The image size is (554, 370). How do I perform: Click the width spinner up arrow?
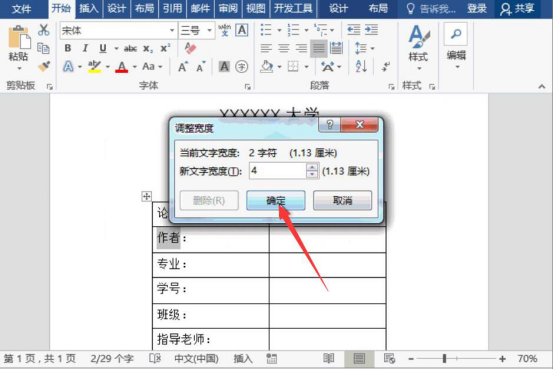(312, 167)
